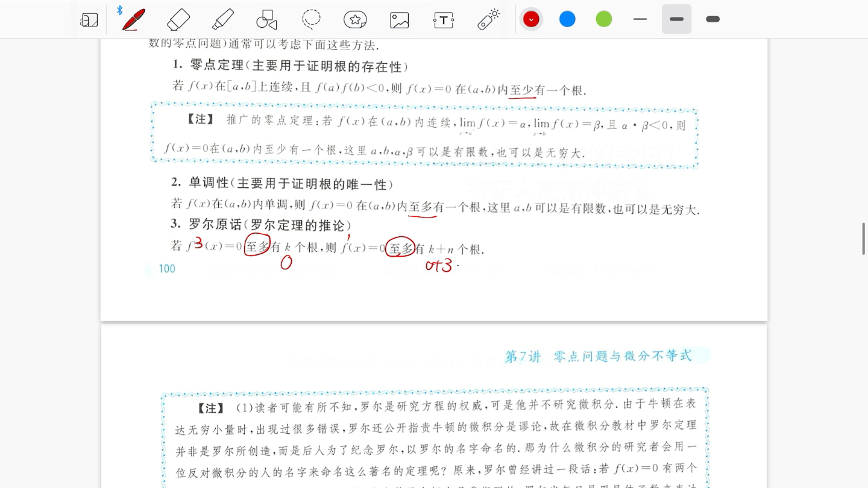The height and width of the screenshot is (488, 868).
Task: Choose the green pen color
Action: pyautogui.click(x=604, y=19)
